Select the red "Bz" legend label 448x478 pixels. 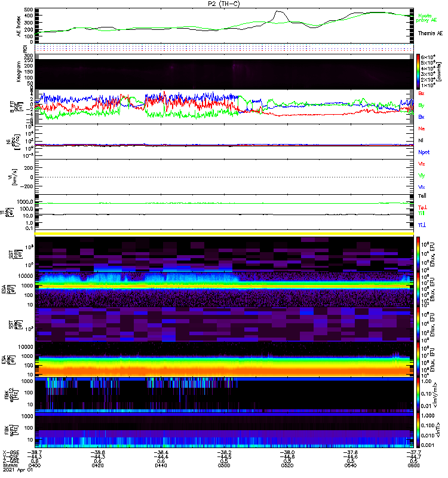click(421, 93)
